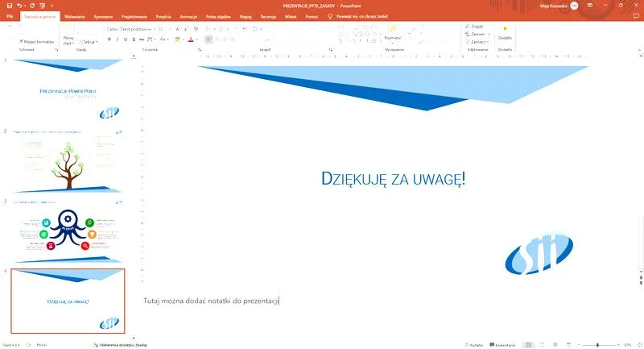
Task: Apply the text highlight color
Action: (177, 39)
